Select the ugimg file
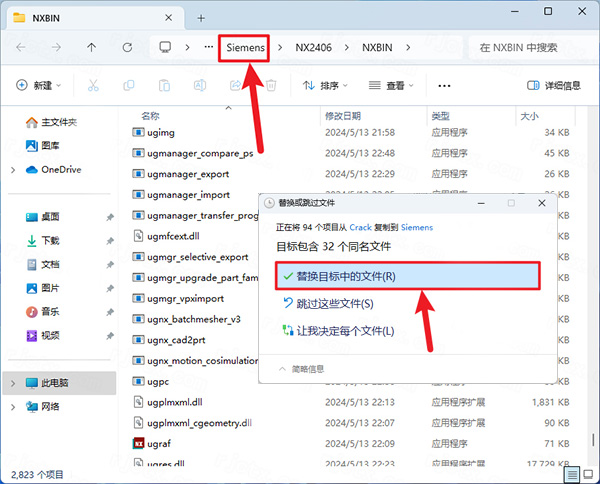The image size is (600, 484). [153, 132]
